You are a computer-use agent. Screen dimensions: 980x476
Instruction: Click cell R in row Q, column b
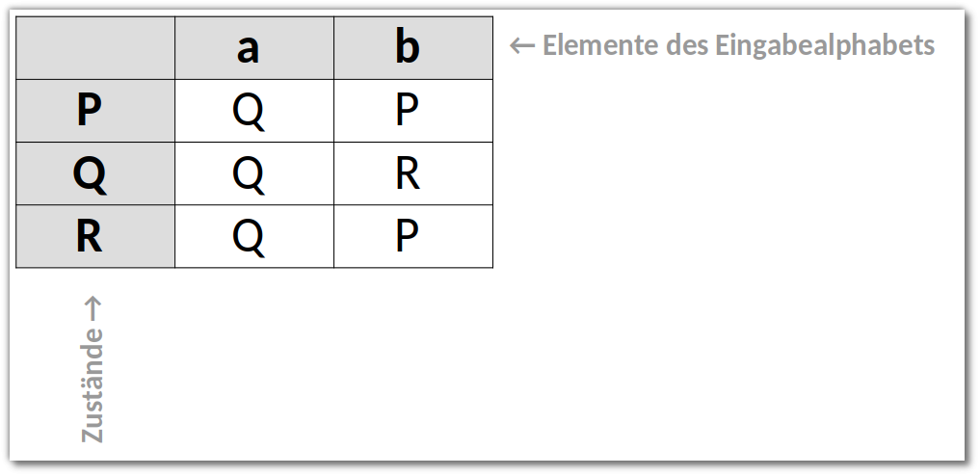point(413,173)
